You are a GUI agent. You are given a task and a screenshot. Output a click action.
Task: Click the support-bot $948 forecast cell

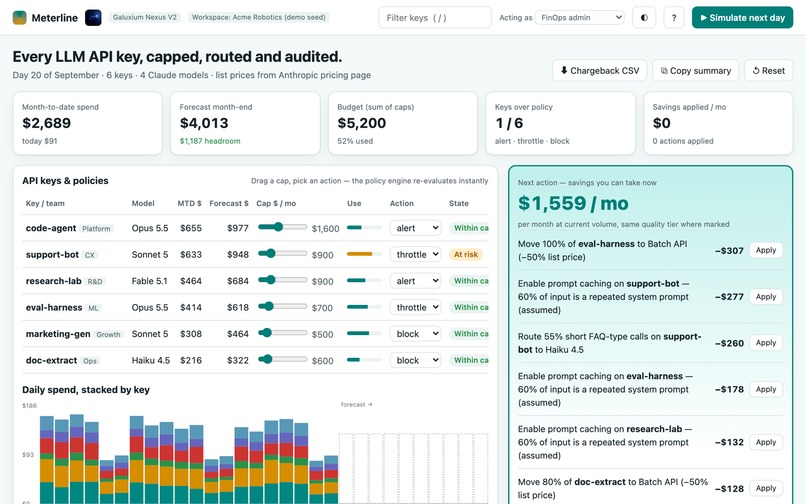[237, 255]
